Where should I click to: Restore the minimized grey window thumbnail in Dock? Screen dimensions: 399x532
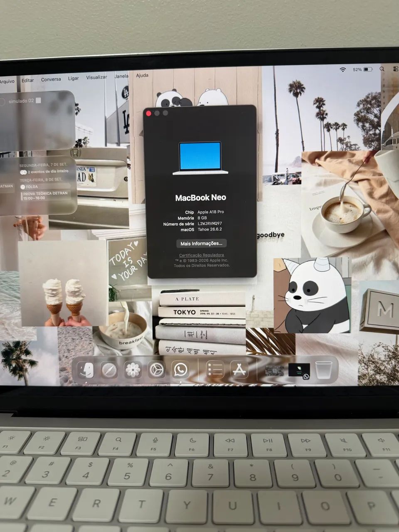(274, 370)
